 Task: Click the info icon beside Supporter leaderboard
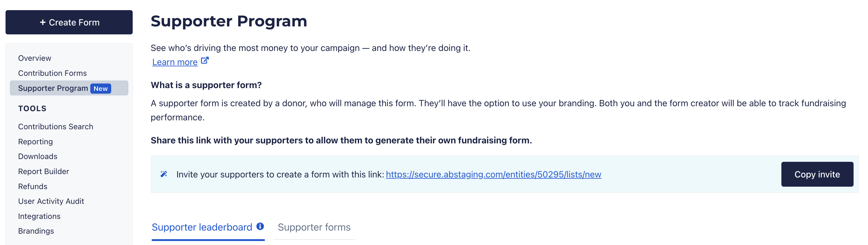pos(260,226)
